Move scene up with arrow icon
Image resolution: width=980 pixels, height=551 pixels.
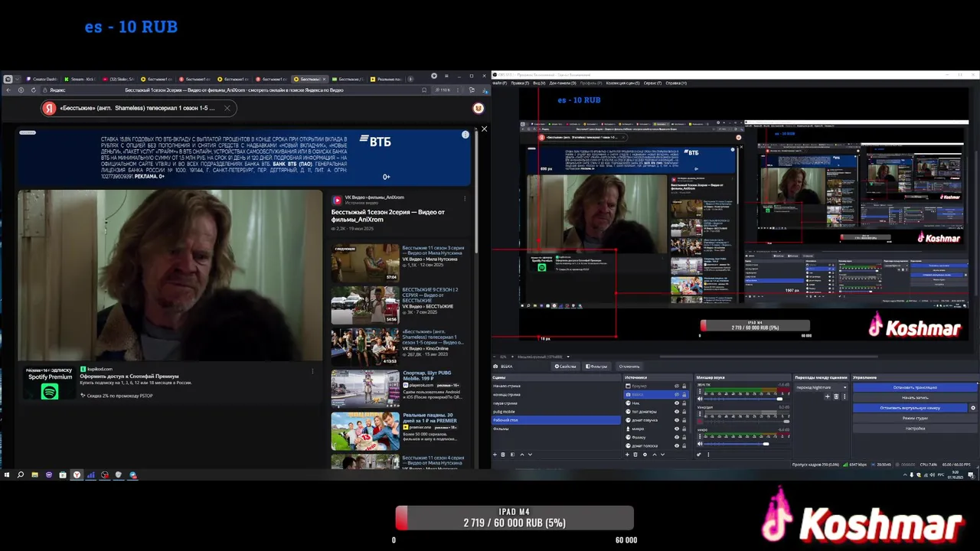point(522,455)
